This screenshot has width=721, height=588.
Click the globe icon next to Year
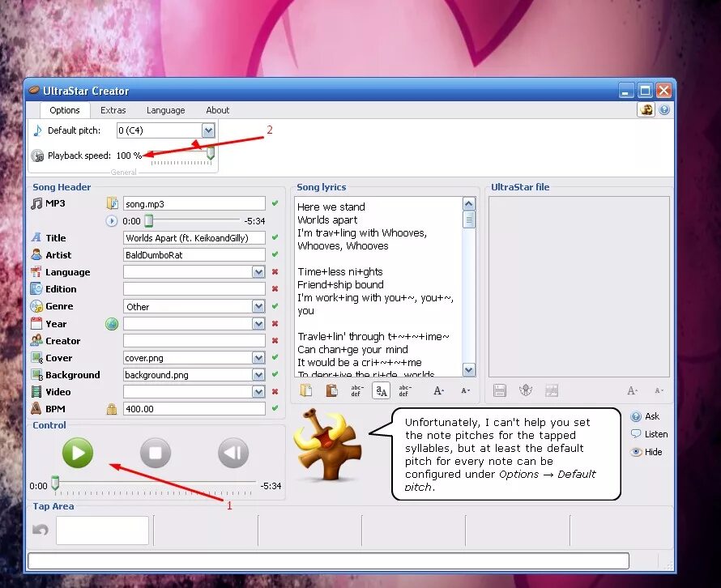coord(112,324)
